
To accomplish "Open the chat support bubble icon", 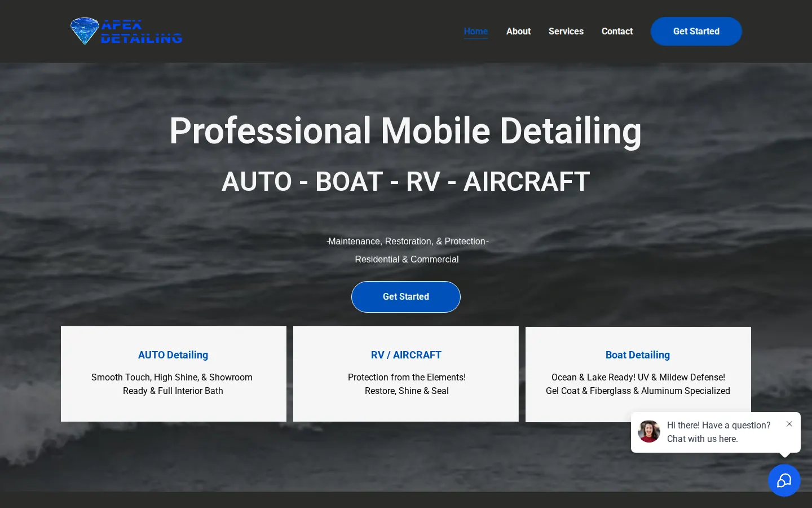I will point(784,480).
